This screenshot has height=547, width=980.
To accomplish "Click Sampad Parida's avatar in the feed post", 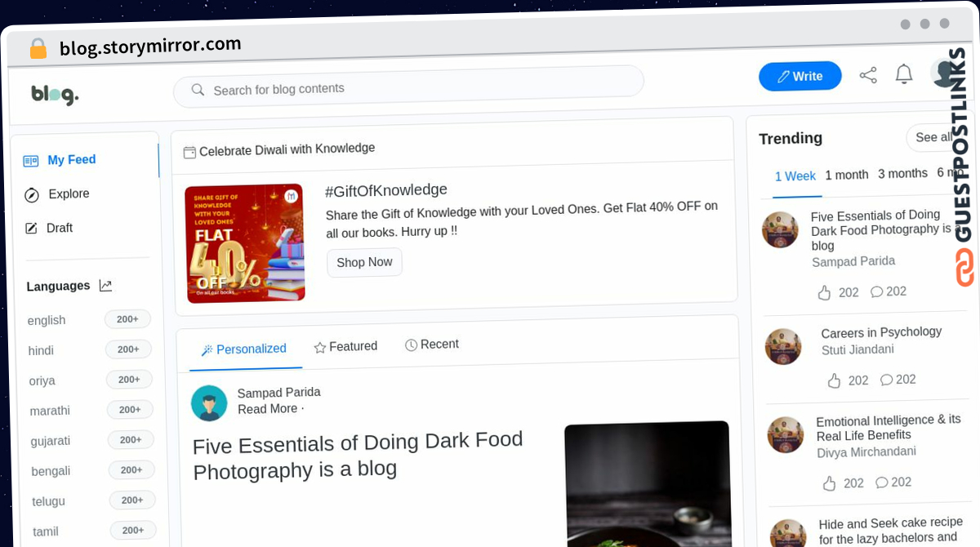I will pyautogui.click(x=209, y=402).
